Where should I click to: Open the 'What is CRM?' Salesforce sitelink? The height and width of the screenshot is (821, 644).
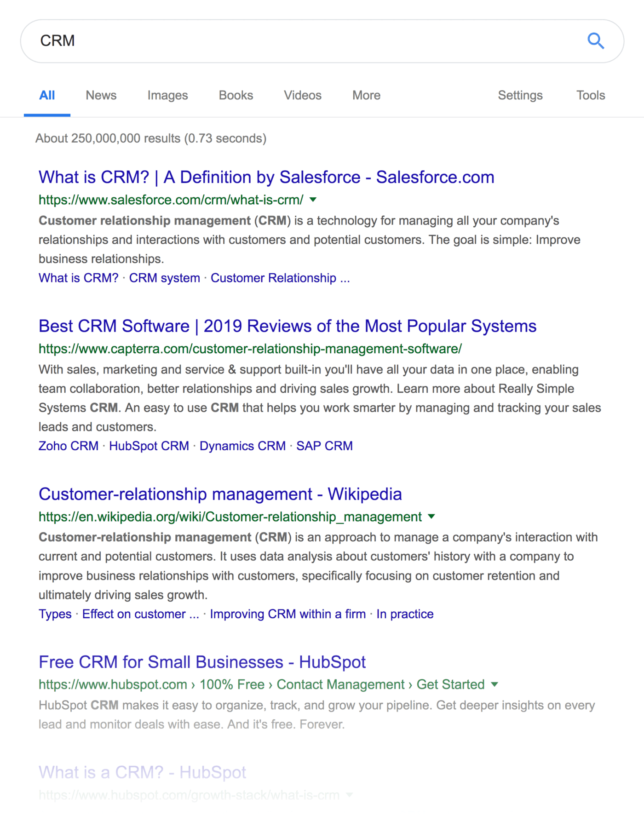point(79,278)
